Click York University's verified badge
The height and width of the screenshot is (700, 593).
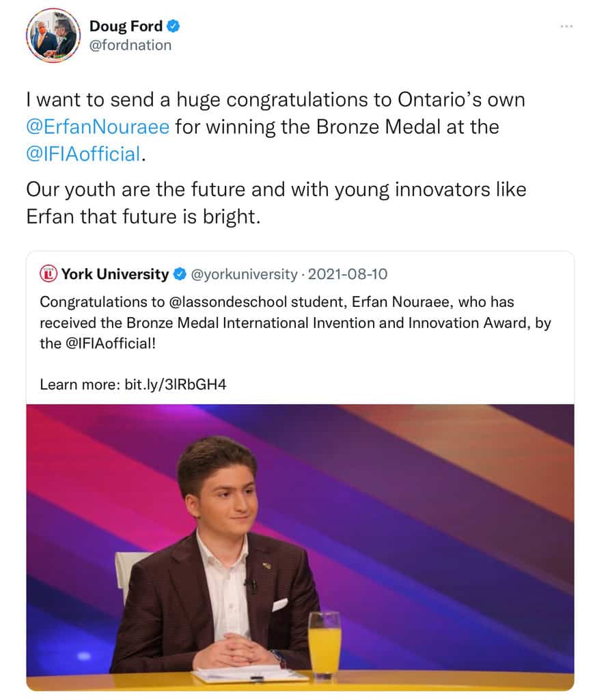pyautogui.click(x=180, y=274)
